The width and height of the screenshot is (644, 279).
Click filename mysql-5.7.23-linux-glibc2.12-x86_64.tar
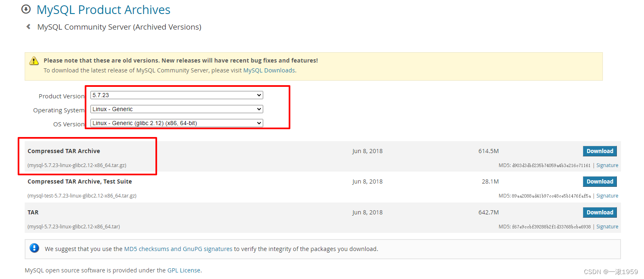pos(74,227)
